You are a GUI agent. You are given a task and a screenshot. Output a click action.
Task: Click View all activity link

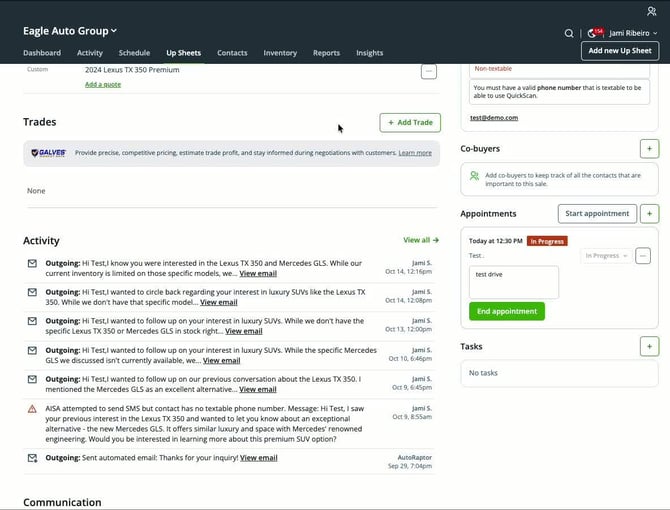point(420,240)
